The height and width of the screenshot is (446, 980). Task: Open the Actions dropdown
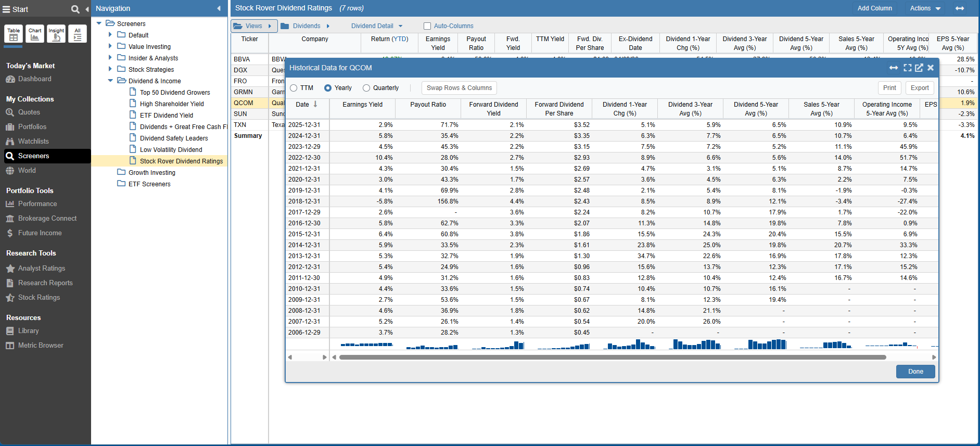[x=925, y=8]
